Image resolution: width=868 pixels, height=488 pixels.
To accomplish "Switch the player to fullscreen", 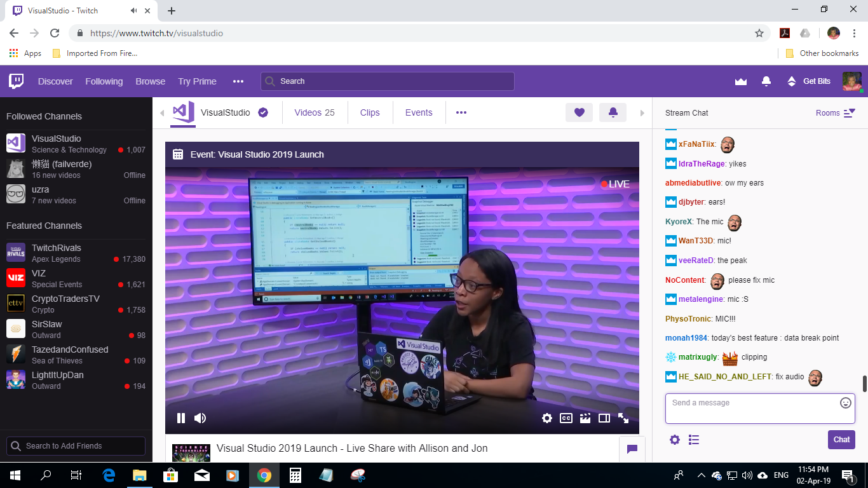I will click(623, 418).
